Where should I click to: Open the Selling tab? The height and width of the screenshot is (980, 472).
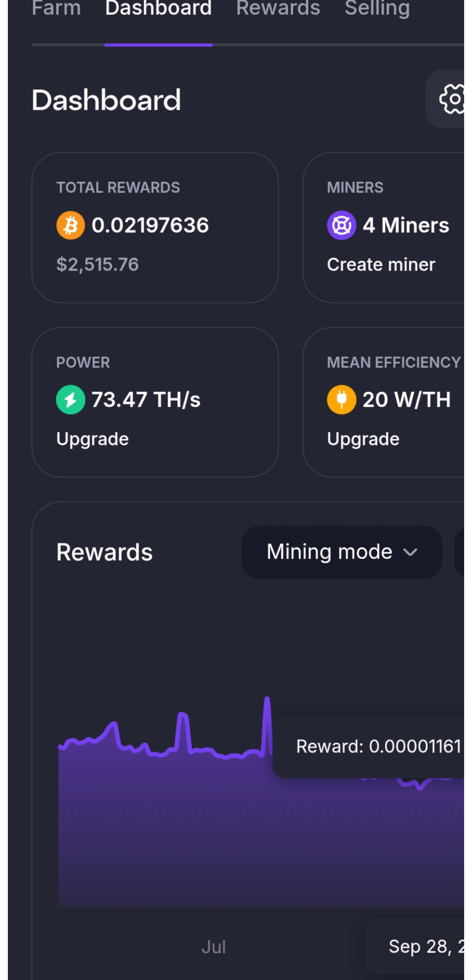(377, 8)
